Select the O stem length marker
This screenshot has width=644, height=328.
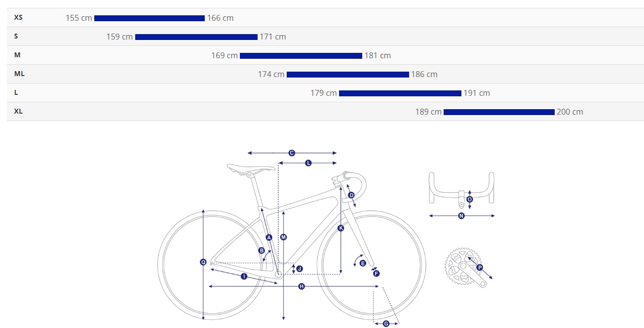pyautogui.click(x=469, y=200)
